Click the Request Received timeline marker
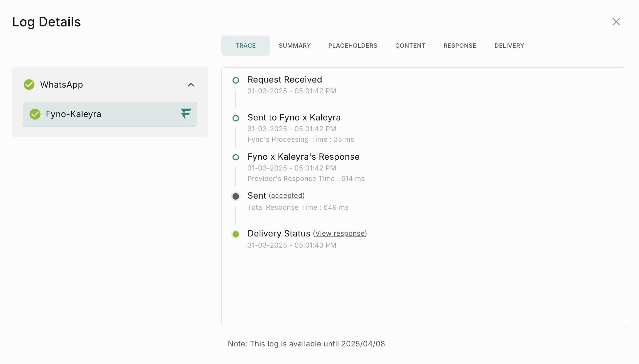639x364 pixels. [x=236, y=81]
